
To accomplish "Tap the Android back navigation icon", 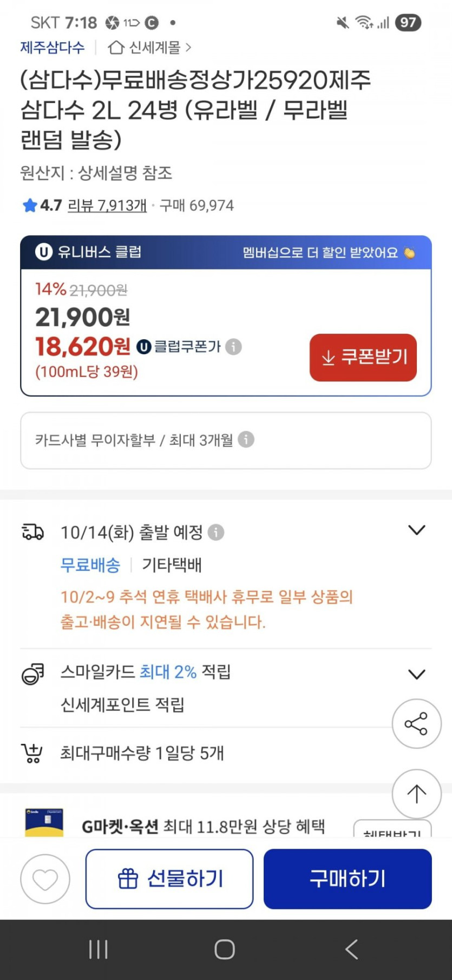I will pos(352,949).
